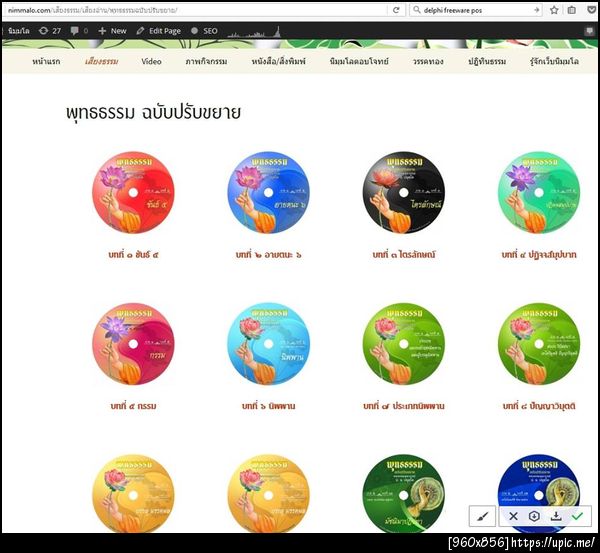Screen dimensions: 600x553
Task: Open the bookmarks list icon
Action: pos(572,10)
